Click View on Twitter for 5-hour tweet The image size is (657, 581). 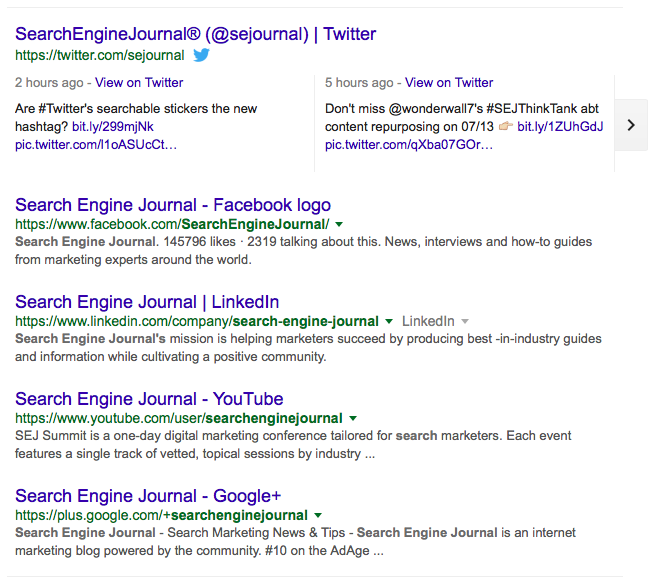pos(449,83)
